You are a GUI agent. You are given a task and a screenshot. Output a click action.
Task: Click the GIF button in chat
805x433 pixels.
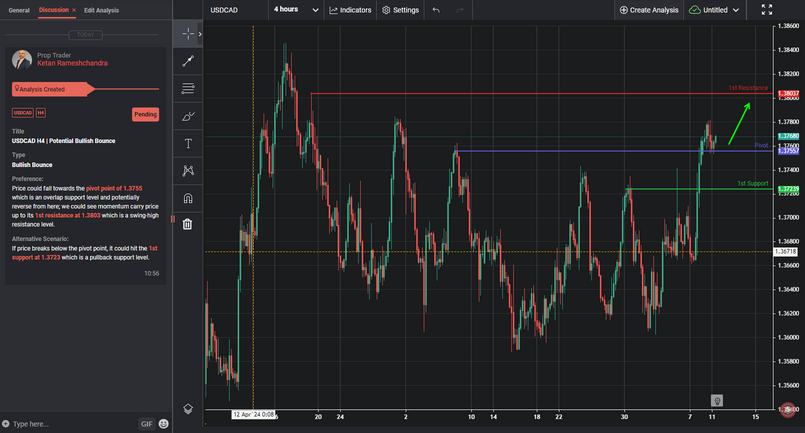click(x=147, y=424)
